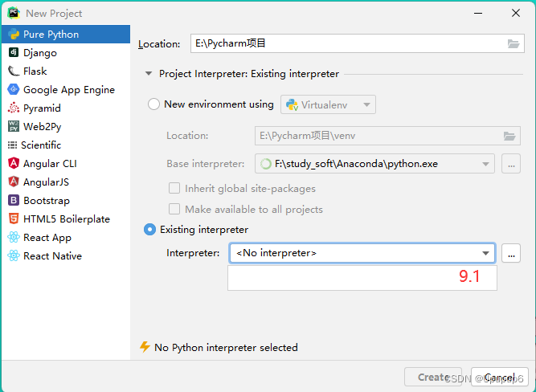Click the Create button
The image size is (536, 392).
click(433, 377)
